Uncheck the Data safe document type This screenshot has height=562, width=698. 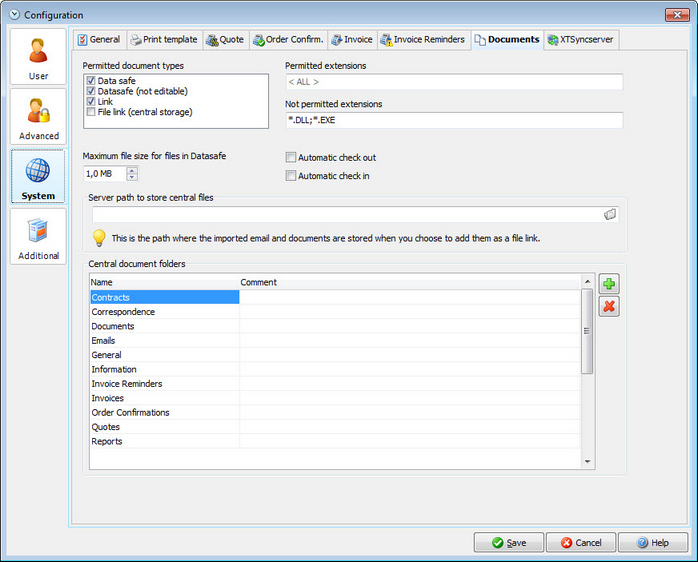[x=91, y=81]
